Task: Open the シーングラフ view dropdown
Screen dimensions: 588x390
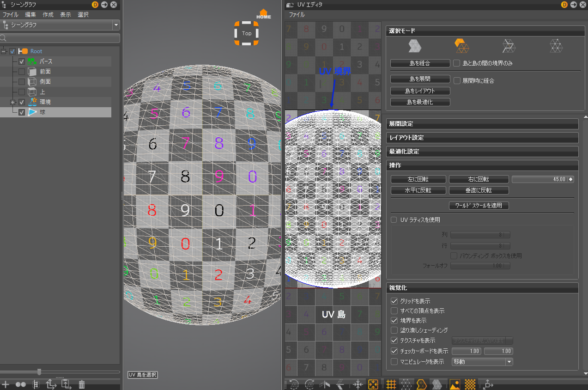Action: point(116,25)
